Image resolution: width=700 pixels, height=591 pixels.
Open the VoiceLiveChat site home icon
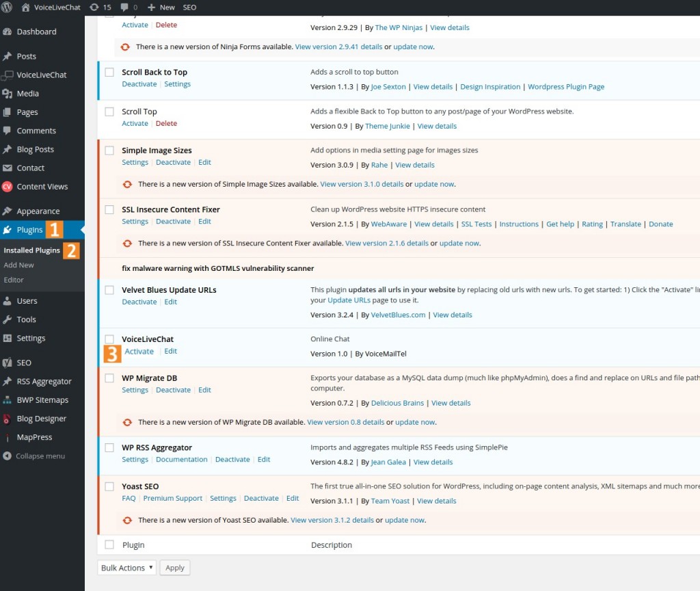click(25, 7)
